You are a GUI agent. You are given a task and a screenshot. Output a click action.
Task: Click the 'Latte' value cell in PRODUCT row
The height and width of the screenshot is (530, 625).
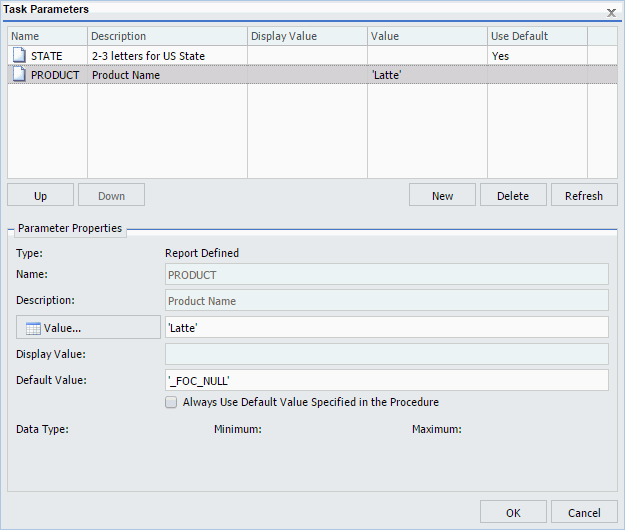[x=427, y=75]
